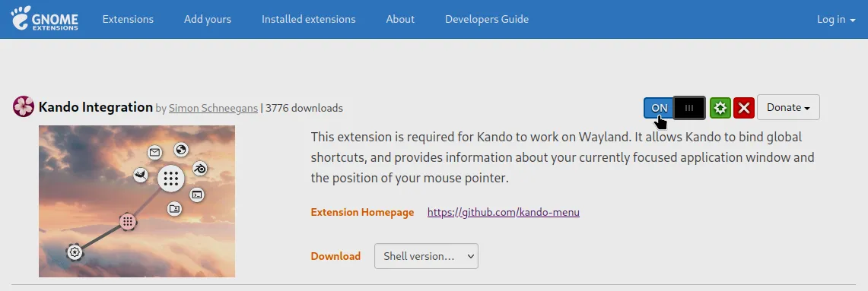Viewport: 868px width, 291px height.
Task: Click the GNOME Extensions logo
Action: [45, 19]
